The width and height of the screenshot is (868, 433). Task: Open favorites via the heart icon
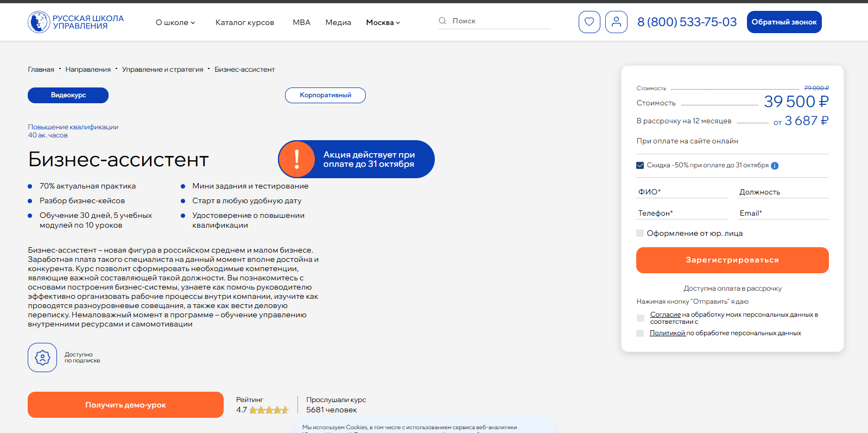(589, 22)
